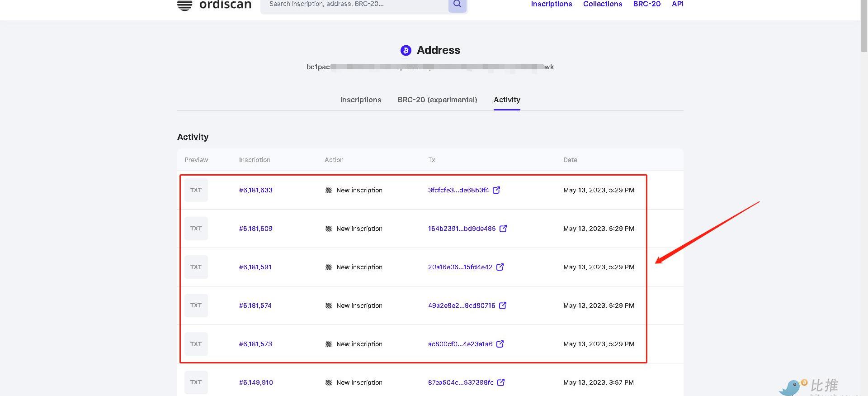Open inscription #6,149,910 link
Image resolution: width=868 pixels, height=396 pixels.
point(256,382)
